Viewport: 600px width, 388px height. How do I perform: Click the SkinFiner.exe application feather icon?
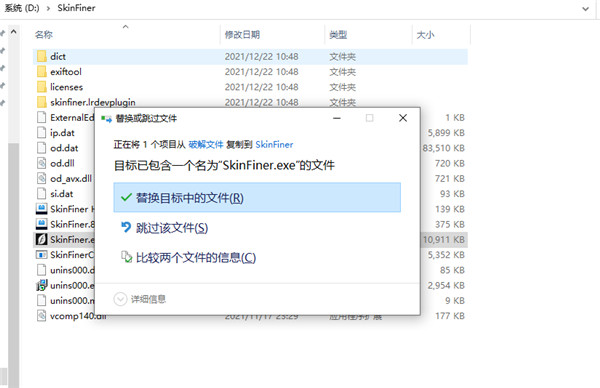(x=41, y=239)
